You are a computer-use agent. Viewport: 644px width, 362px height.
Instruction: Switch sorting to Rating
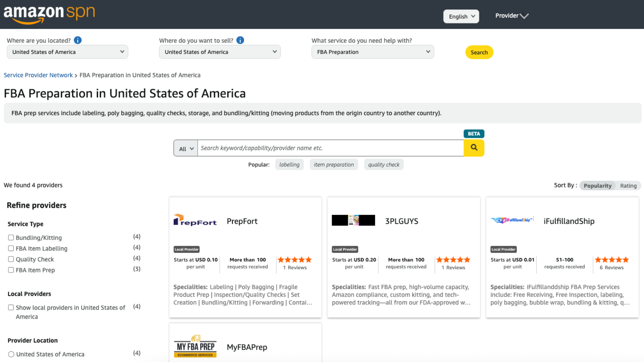tap(628, 185)
